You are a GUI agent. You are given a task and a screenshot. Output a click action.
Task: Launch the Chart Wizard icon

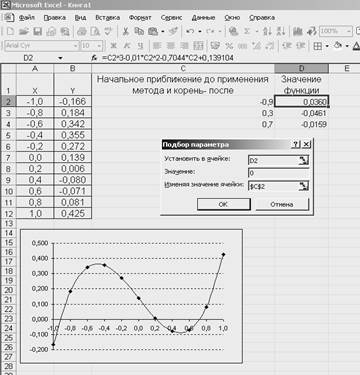[298, 31]
